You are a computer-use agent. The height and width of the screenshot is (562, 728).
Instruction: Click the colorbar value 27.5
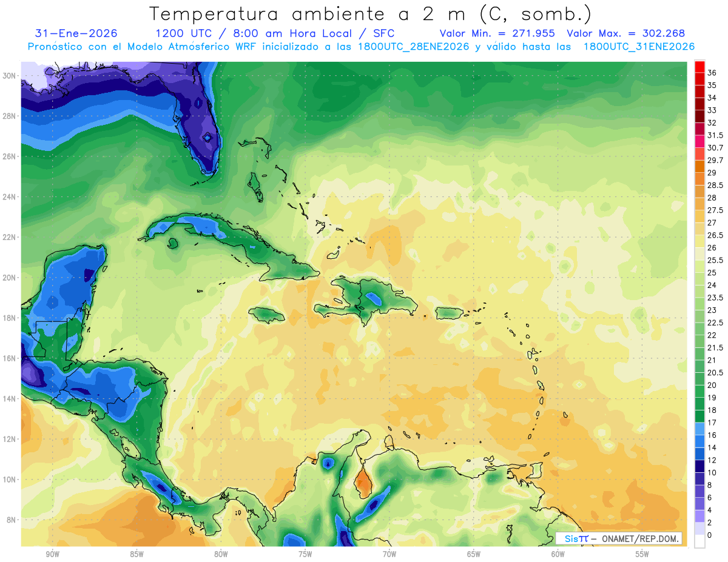(715, 210)
